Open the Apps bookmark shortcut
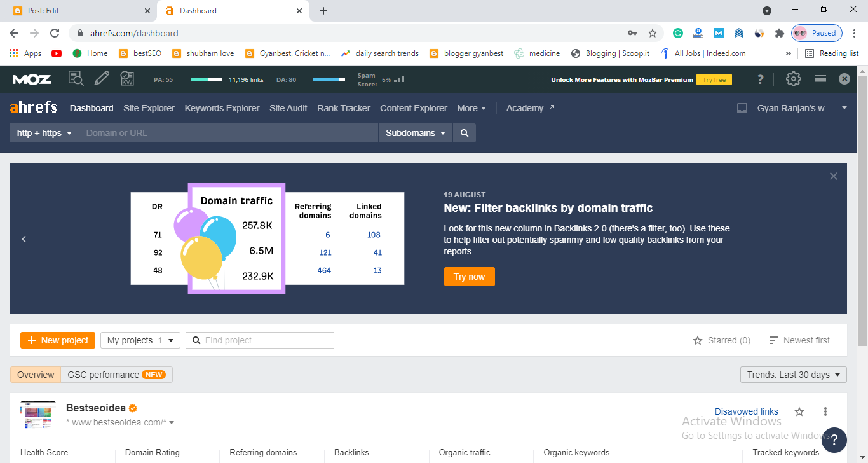The image size is (868, 463). point(25,53)
